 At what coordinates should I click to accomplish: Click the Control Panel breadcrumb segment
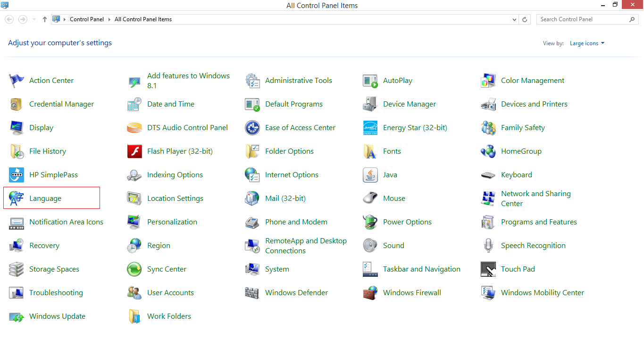tap(87, 20)
